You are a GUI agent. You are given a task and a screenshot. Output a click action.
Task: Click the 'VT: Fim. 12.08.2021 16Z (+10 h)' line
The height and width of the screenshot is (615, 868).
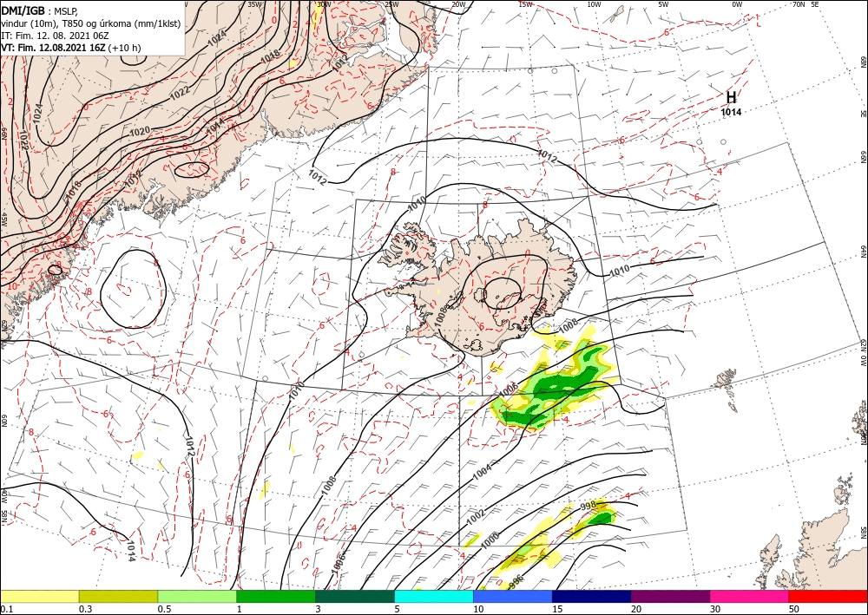point(71,48)
